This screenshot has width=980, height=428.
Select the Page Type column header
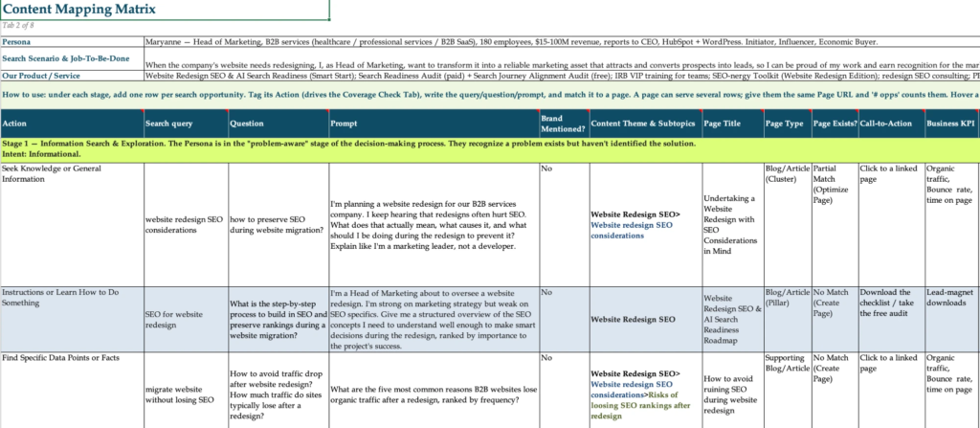[x=788, y=124]
